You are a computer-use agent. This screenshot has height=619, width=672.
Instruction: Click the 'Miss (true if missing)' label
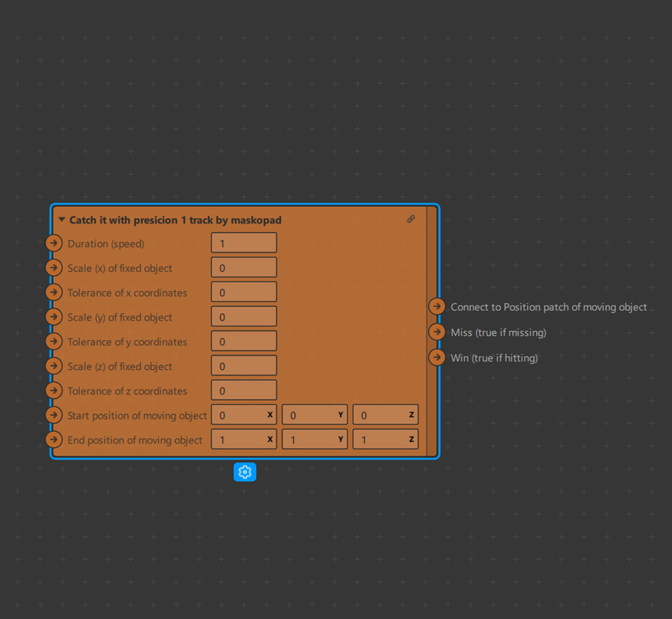coord(498,332)
